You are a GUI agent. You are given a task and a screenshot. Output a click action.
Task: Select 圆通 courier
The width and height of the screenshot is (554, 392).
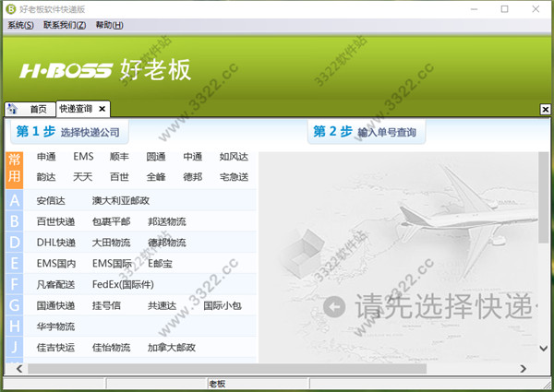tap(156, 156)
